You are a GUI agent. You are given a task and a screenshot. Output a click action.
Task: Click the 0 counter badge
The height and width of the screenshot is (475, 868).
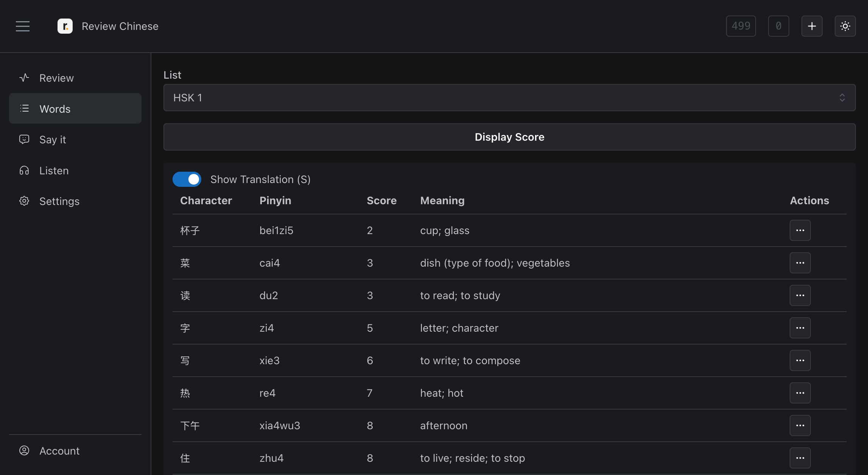click(x=778, y=26)
